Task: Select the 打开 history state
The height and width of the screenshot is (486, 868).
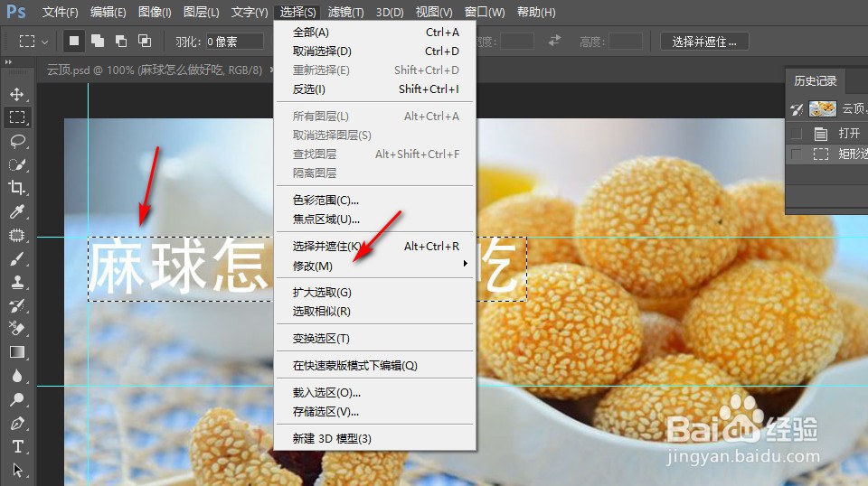Action: coord(849,134)
